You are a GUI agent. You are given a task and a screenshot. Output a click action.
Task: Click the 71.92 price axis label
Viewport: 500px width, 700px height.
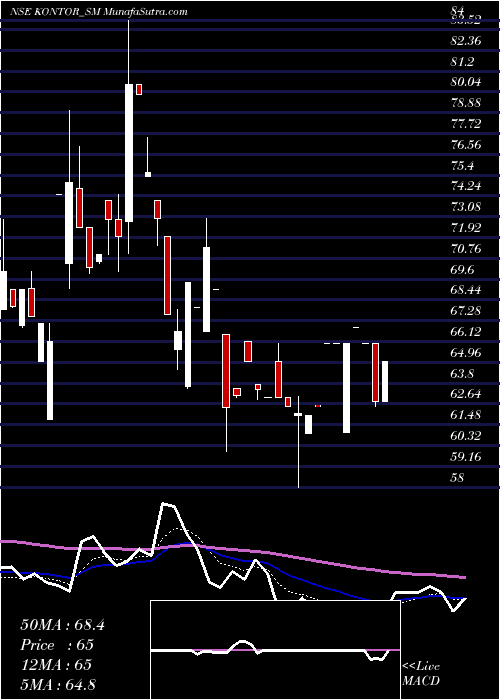[466, 228]
